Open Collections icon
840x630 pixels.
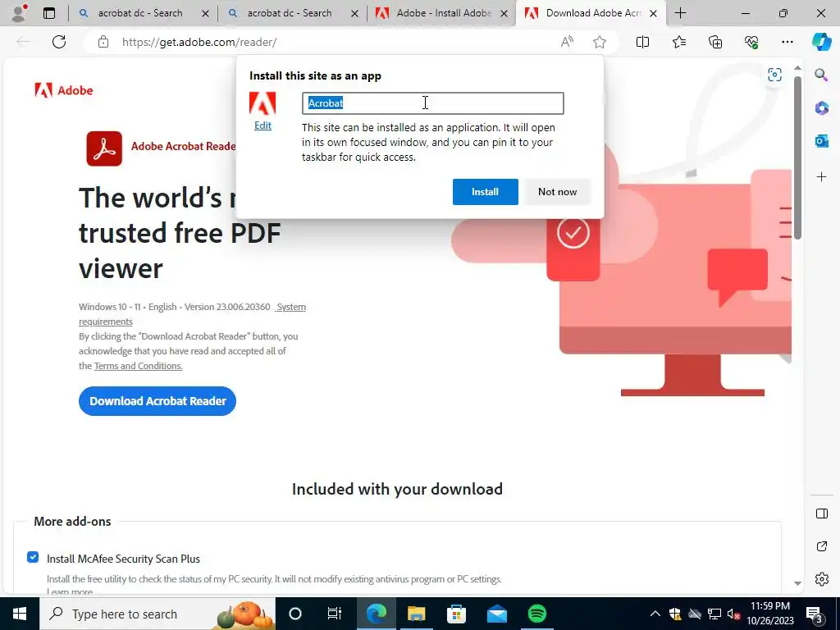pos(715,42)
